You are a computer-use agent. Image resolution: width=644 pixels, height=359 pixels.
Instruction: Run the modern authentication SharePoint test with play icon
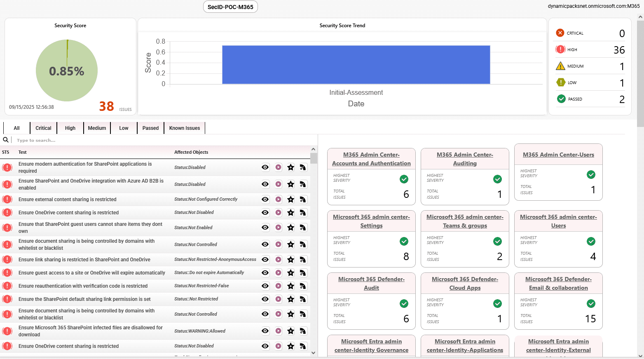pyautogui.click(x=279, y=167)
